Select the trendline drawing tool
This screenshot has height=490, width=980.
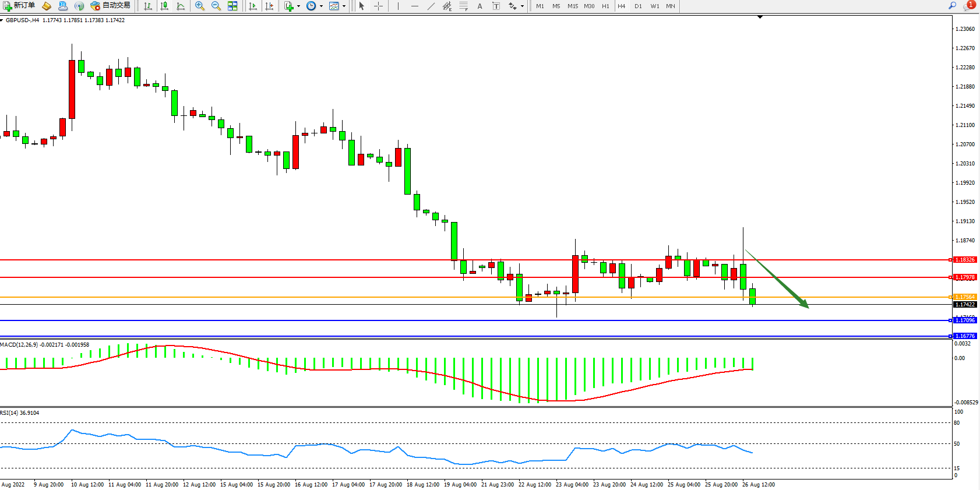pos(431,6)
